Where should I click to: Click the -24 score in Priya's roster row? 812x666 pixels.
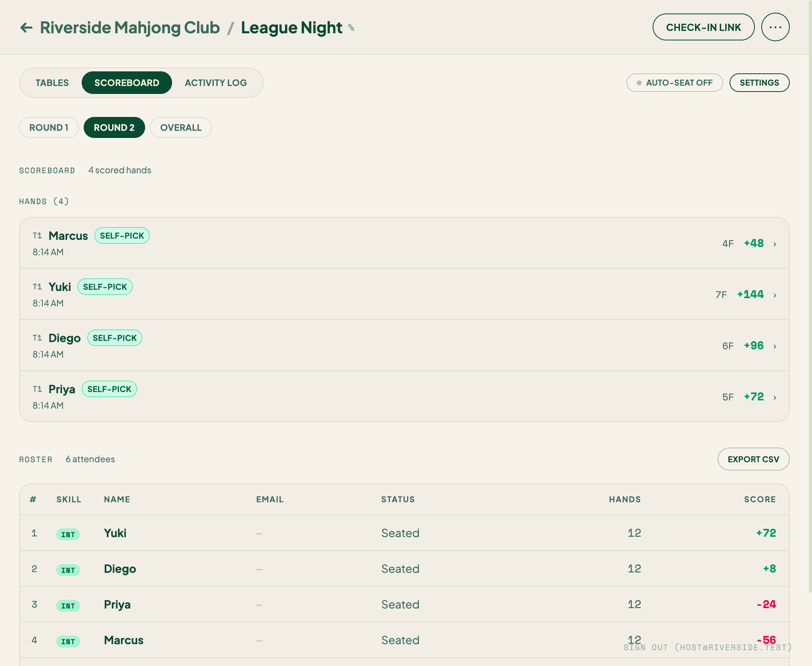click(x=766, y=605)
